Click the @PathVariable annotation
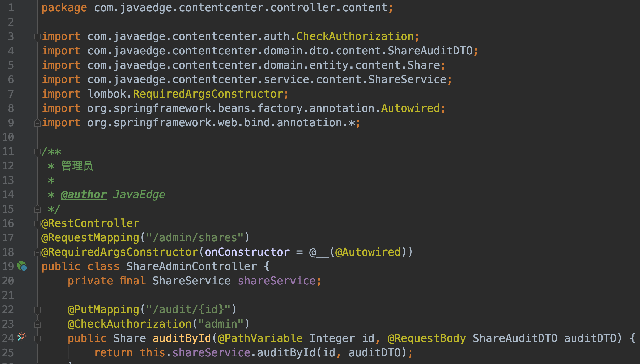The width and height of the screenshot is (640, 364). click(x=260, y=338)
